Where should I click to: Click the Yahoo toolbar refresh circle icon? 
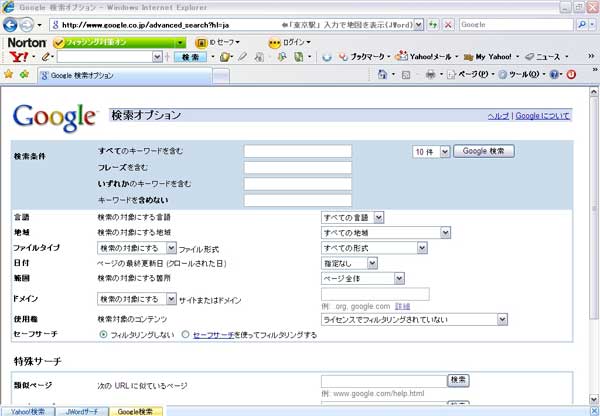pos(327,57)
